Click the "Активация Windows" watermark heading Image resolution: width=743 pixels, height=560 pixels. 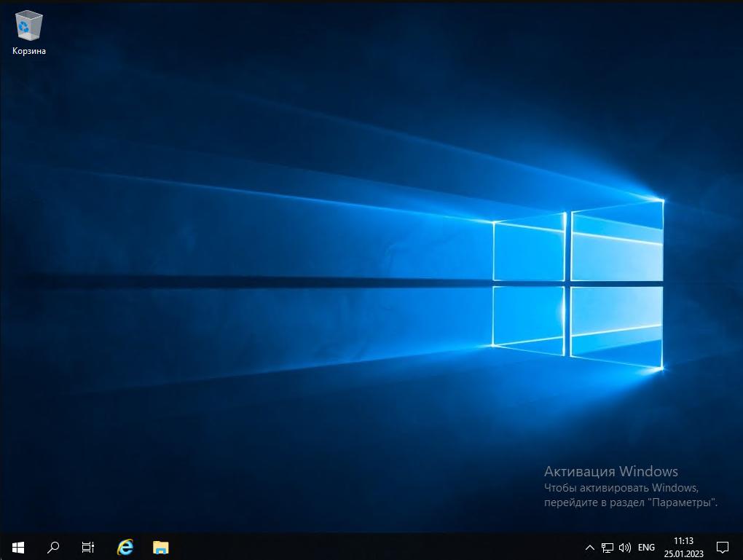(x=612, y=472)
